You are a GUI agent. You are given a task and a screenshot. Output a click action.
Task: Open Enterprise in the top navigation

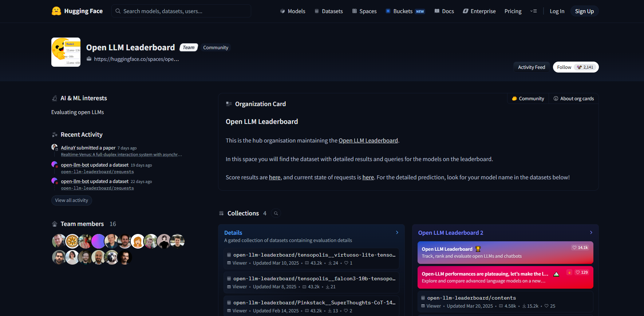pyautogui.click(x=479, y=11)
